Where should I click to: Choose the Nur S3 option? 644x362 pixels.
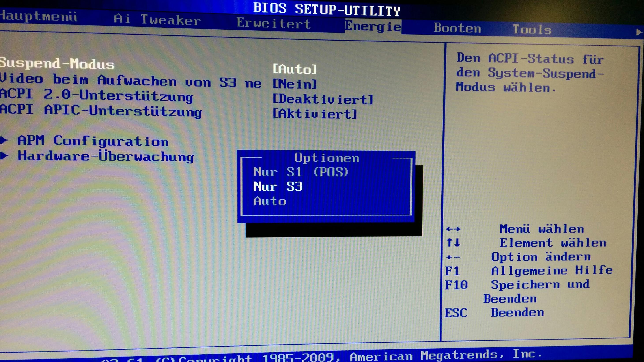pos(278,187)
